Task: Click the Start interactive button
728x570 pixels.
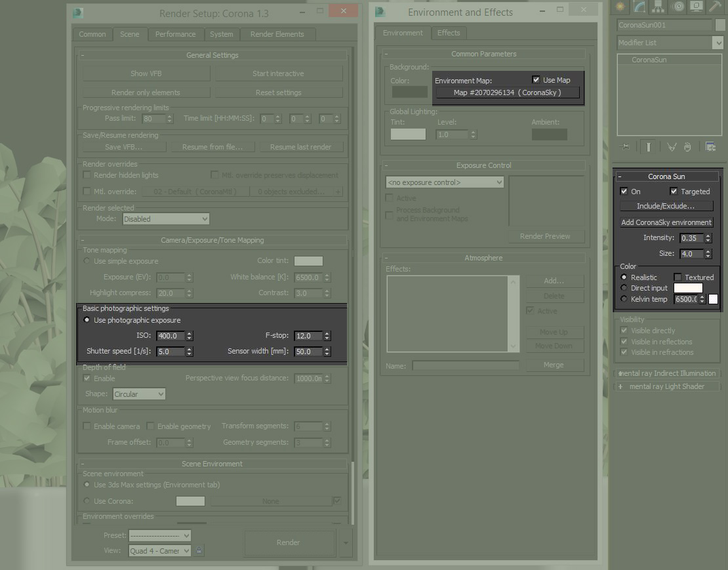Action: pos(278,73)
